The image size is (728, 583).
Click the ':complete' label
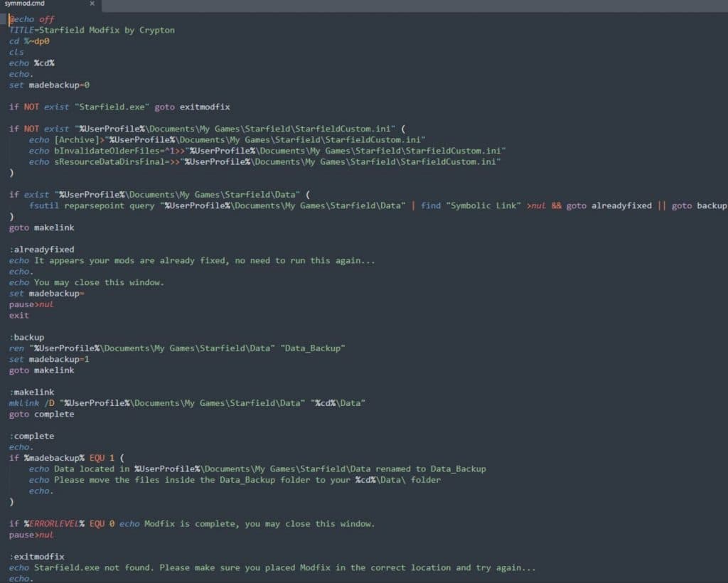(x=31, y=436)
